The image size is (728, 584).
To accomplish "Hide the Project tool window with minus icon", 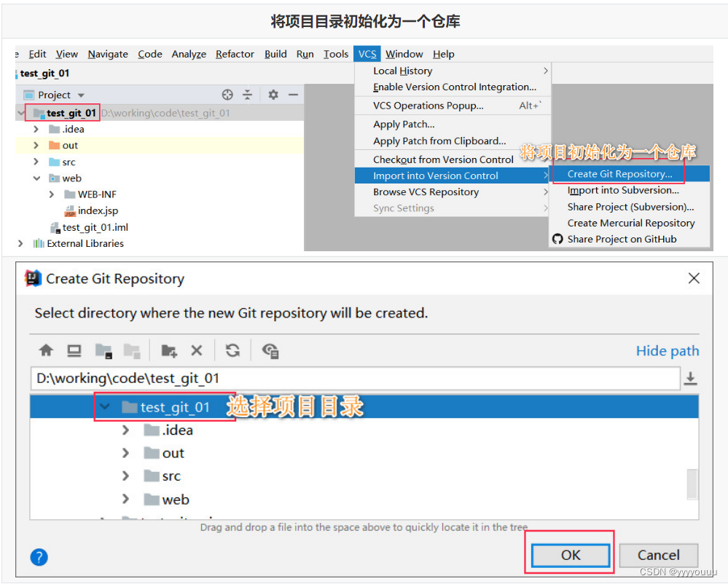I will [294, 94].
